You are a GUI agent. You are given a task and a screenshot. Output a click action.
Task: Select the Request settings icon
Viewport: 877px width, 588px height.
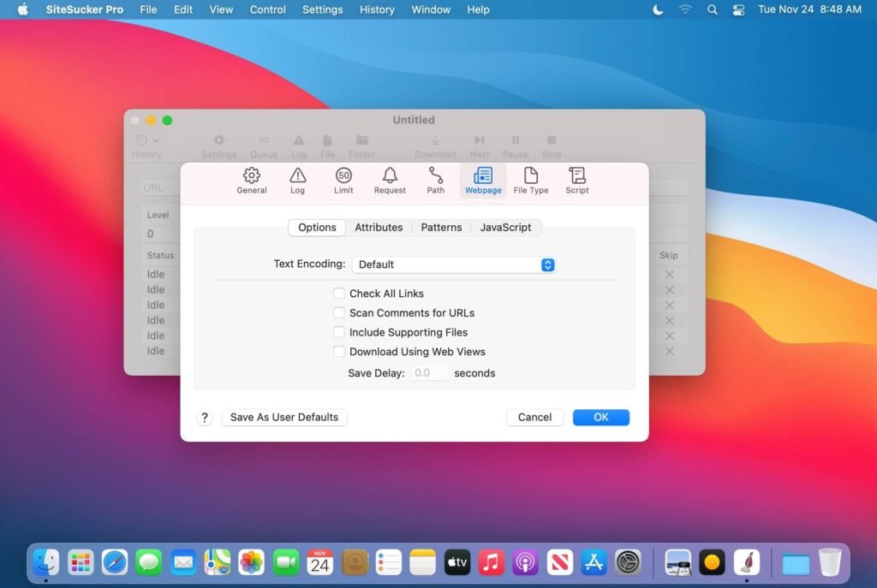[389, 181]
